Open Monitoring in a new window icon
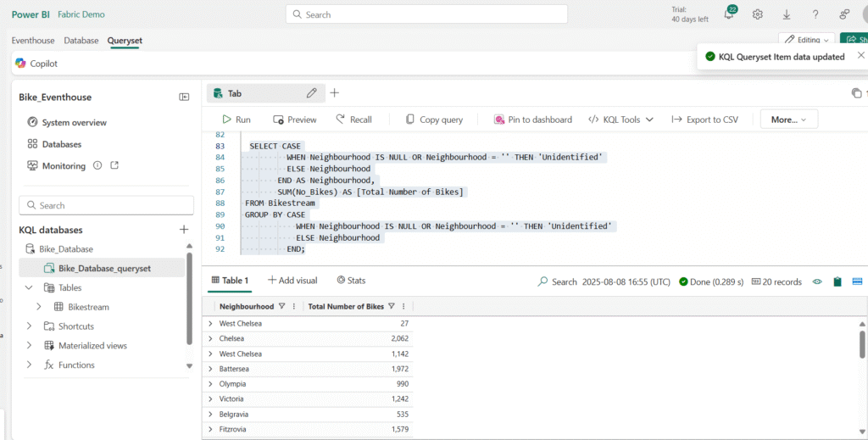 pyautogui.click(x=114, y=165)
